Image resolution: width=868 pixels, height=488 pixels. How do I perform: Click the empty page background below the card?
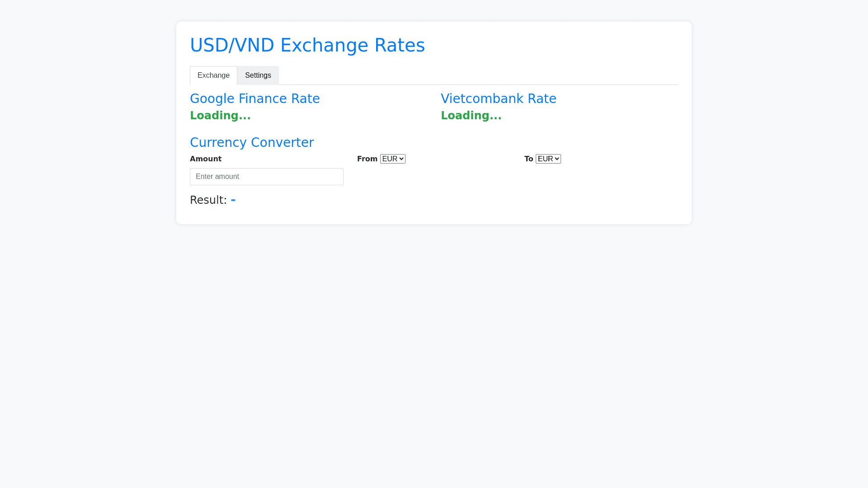click(434, 352)
